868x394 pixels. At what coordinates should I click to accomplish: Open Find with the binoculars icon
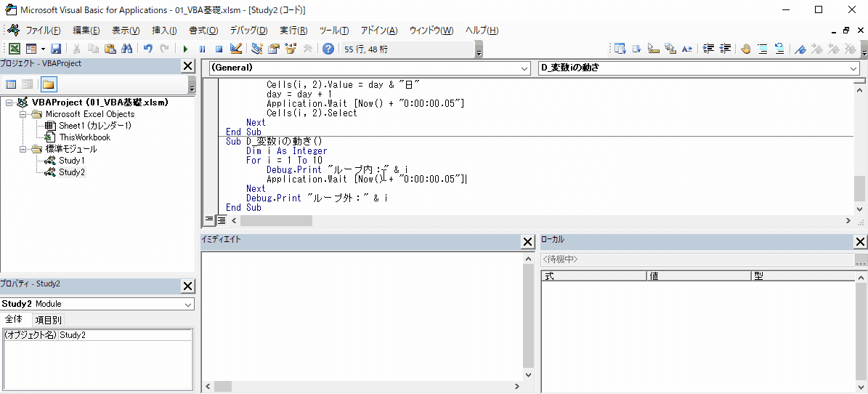(x=127, y=49)
